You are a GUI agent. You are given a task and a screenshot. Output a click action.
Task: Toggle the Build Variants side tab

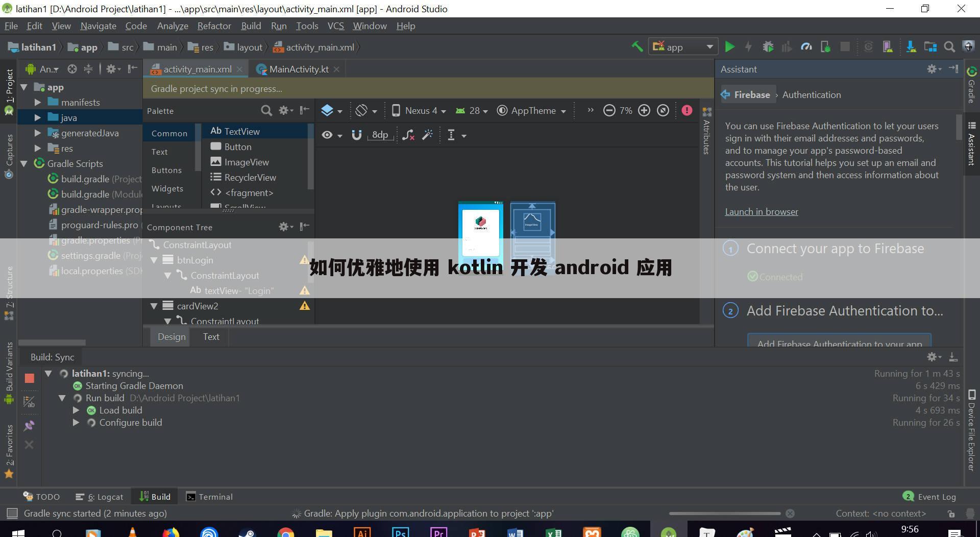(x=9, y=373)
